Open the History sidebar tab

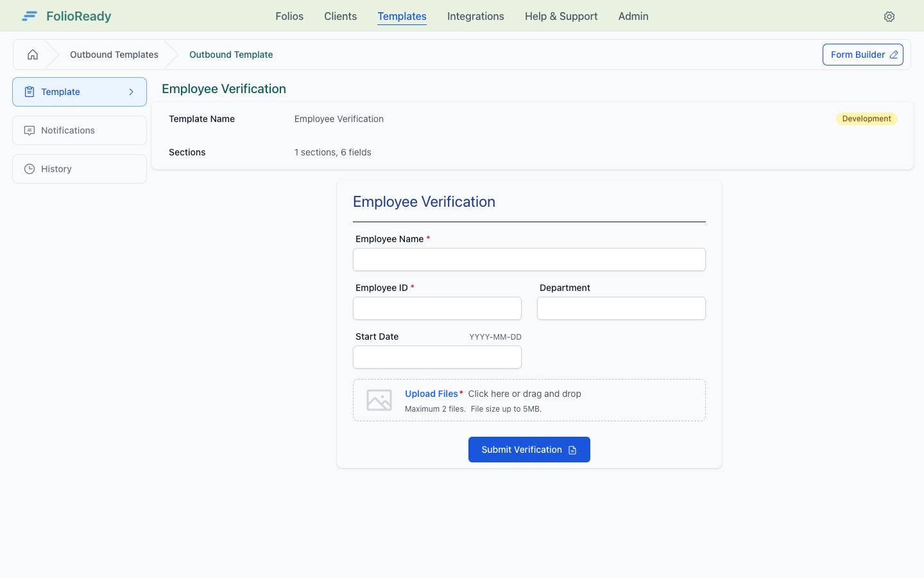pos(80,169)
